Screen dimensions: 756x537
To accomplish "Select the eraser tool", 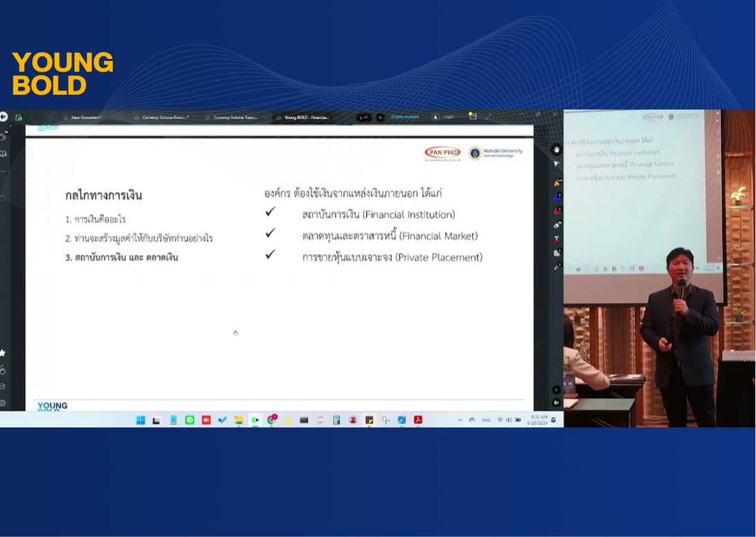I will pyautogui.click(x=557, y=225).
